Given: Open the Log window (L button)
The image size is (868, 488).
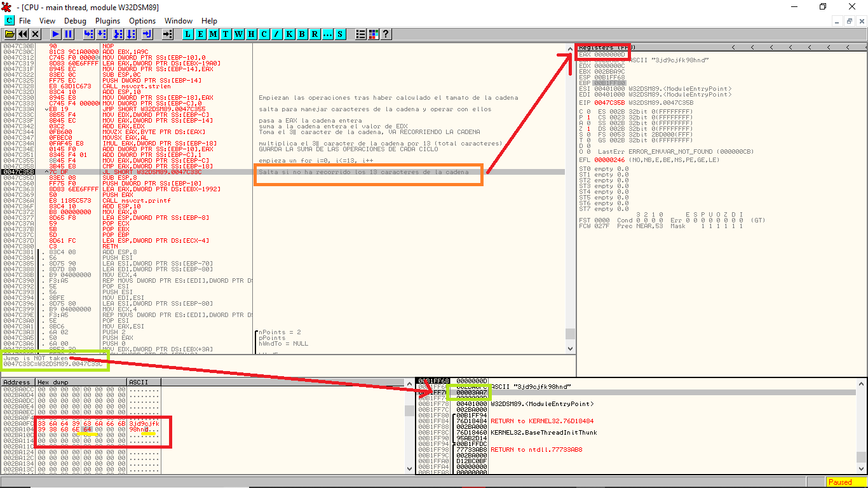Looking at the screenshot, I should 187,34.
